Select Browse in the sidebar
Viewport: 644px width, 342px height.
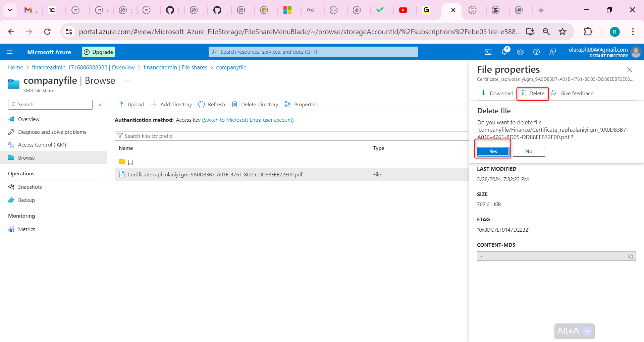point(53,158)
